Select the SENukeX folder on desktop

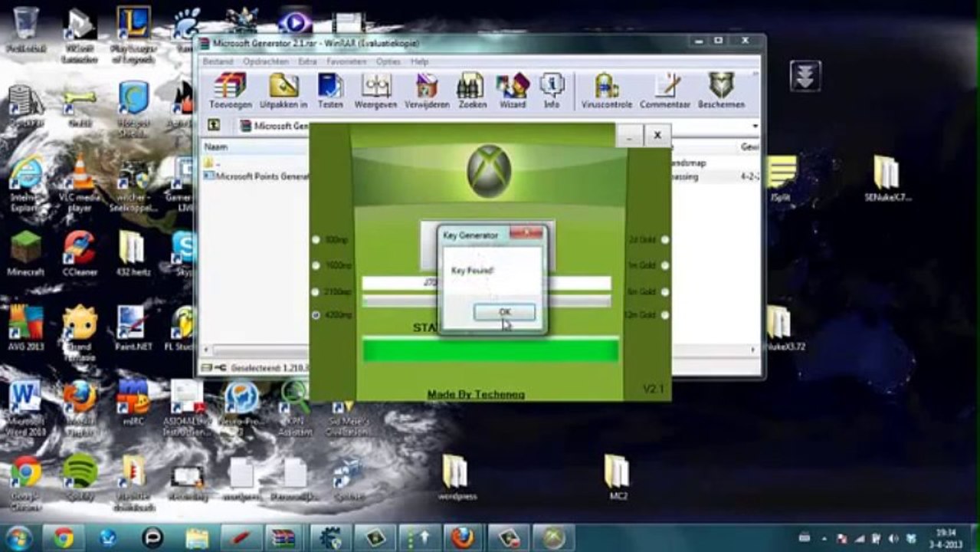coord(887,178)
